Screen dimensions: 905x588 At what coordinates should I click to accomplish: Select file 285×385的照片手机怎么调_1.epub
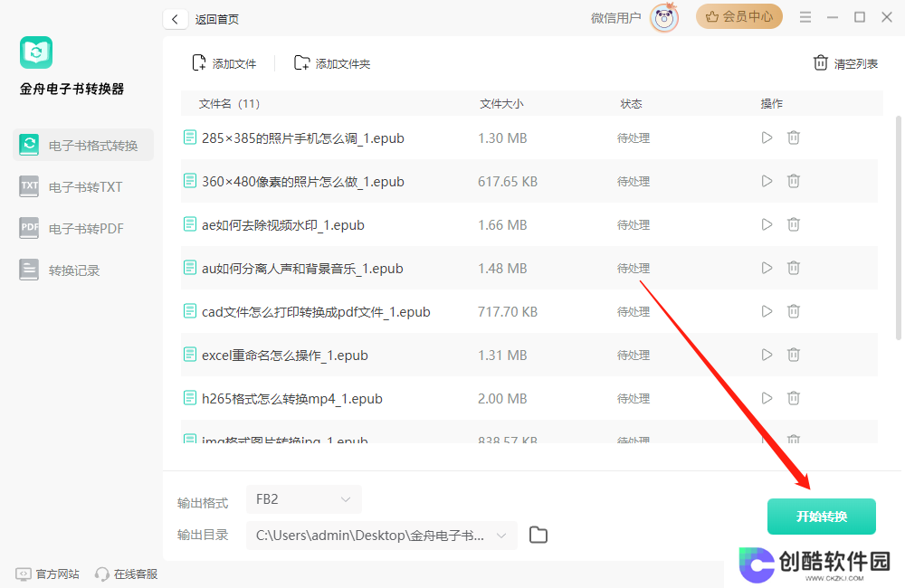pos(529,138)
